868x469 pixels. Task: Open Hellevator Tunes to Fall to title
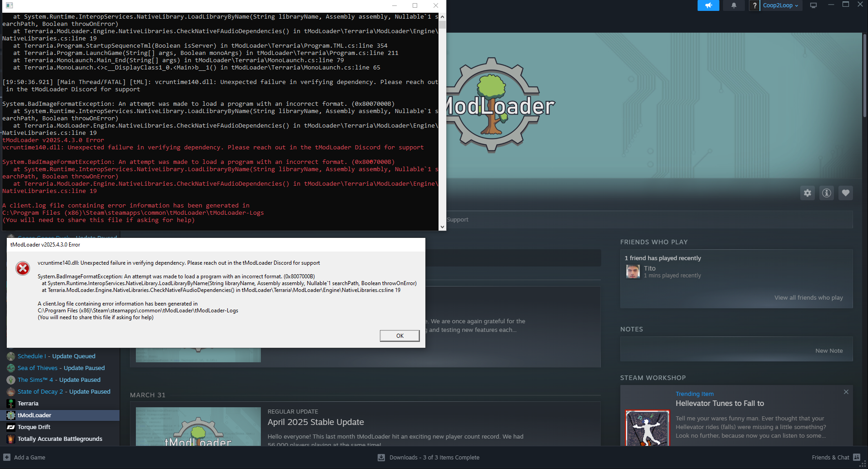(x=720, y=404)
